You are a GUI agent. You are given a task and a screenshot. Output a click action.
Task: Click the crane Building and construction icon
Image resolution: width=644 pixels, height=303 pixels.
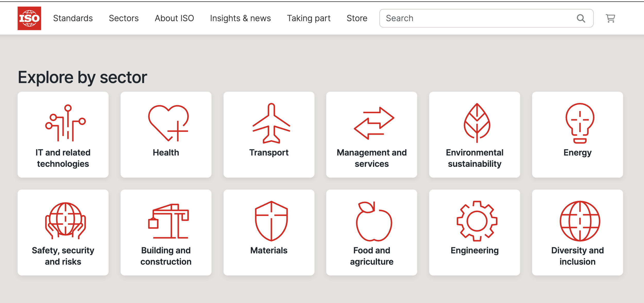(x=168, y=221)
